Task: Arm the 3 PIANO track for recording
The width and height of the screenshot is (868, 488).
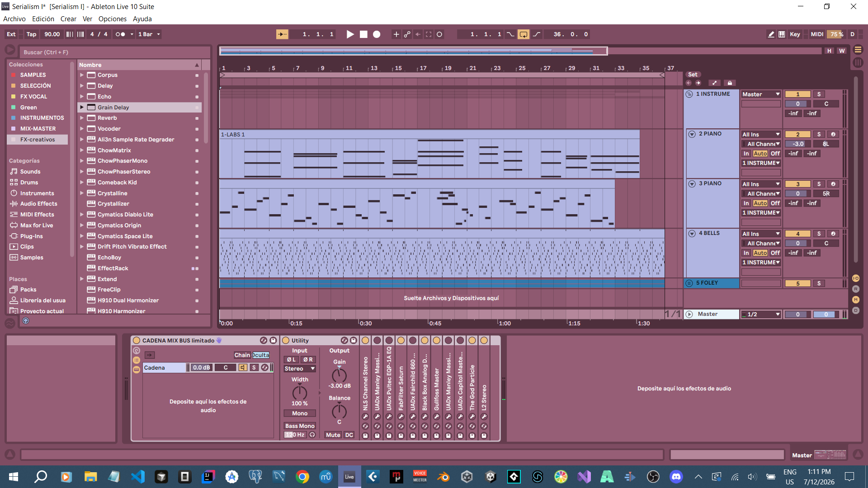Action: [833, 184]
